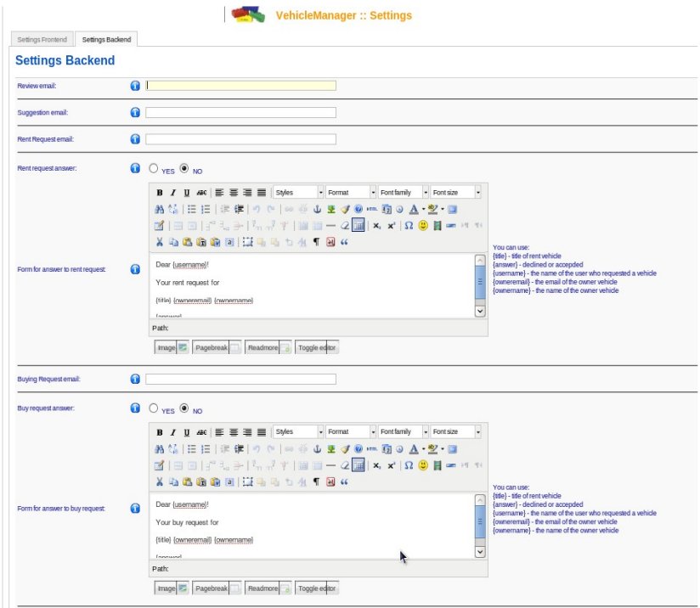Show info tooltip for Review email
Image resolution: width=700 pixels, height=608 pixels.
coord(135,86)
